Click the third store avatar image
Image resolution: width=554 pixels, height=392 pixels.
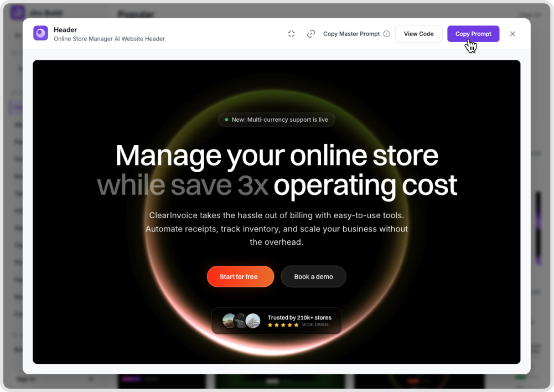[253, 321]
